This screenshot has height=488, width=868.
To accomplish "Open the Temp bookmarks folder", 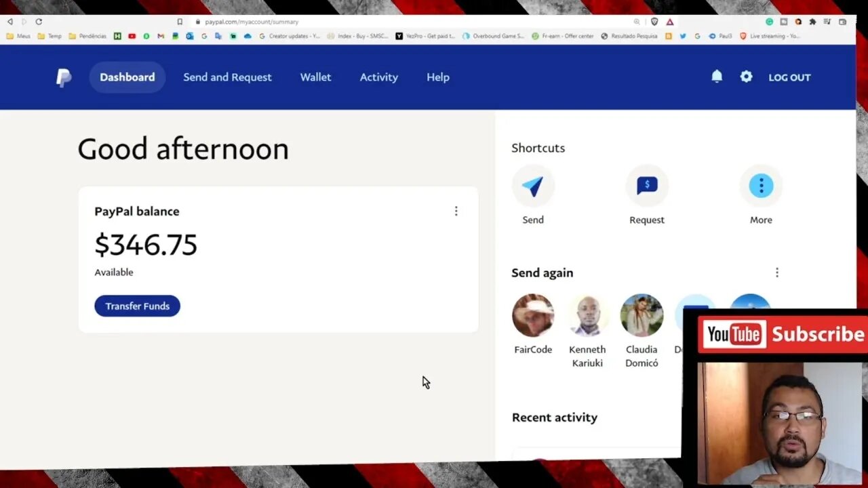I will 50,36.
